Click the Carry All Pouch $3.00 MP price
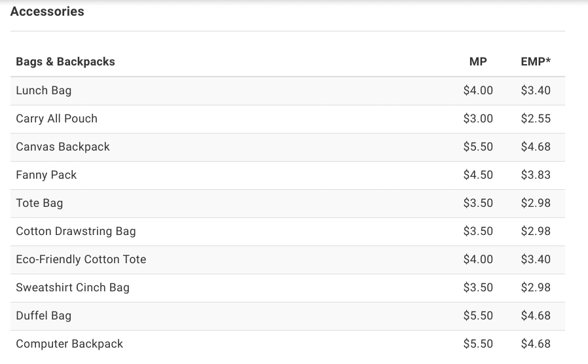Screen dimensions: 588x364 tap(478, 118)
